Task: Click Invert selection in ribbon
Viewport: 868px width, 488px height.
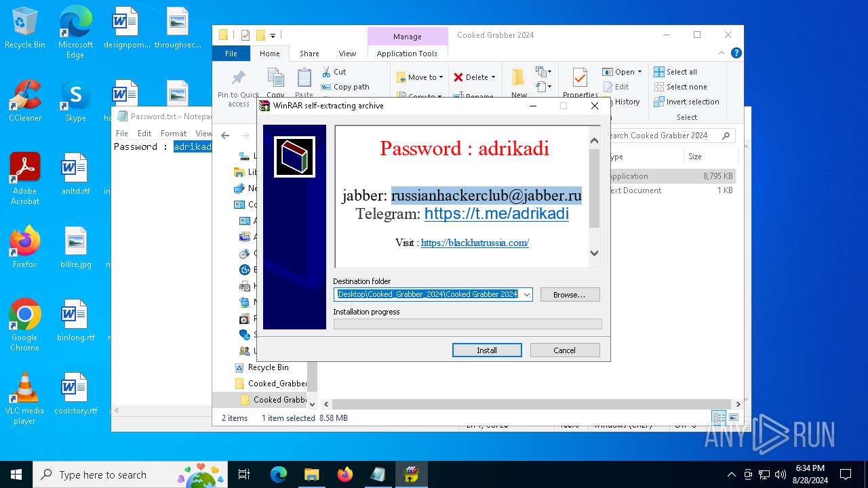Action: (x=686, y=102)
